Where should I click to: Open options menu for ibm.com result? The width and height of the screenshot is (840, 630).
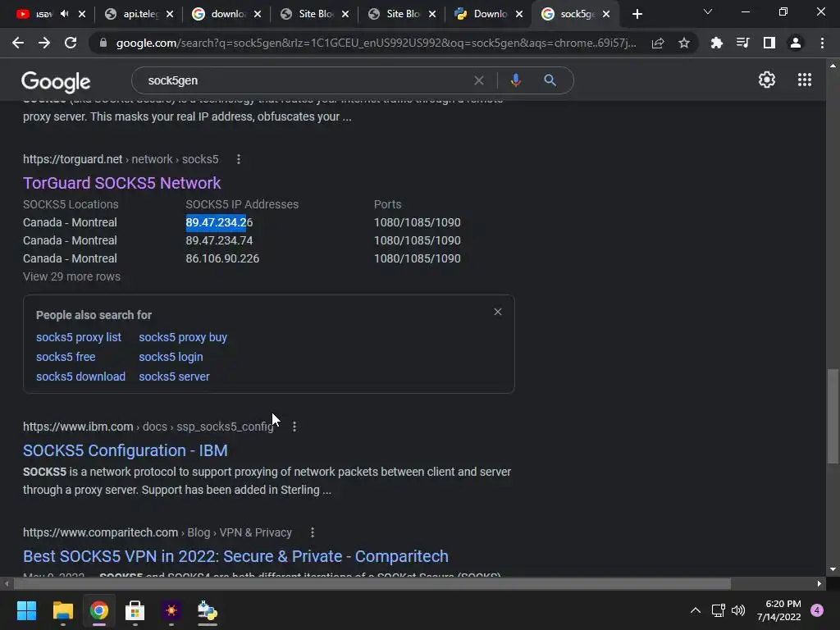[x=294, y=427]
